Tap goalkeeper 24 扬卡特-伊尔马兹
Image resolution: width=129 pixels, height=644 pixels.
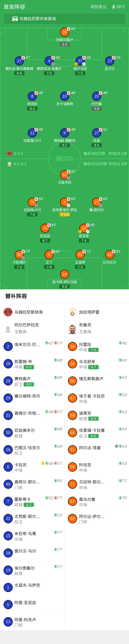click(65, 274)
